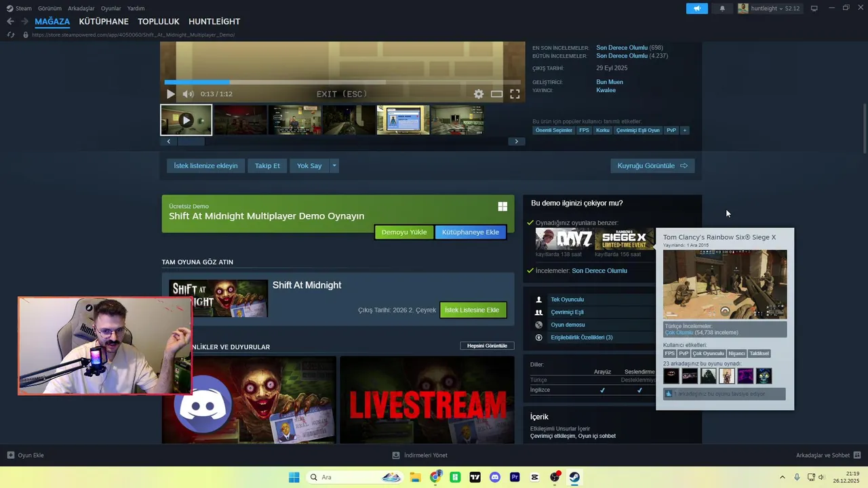
Task: Click the store URL address bar
Action: 134,35
